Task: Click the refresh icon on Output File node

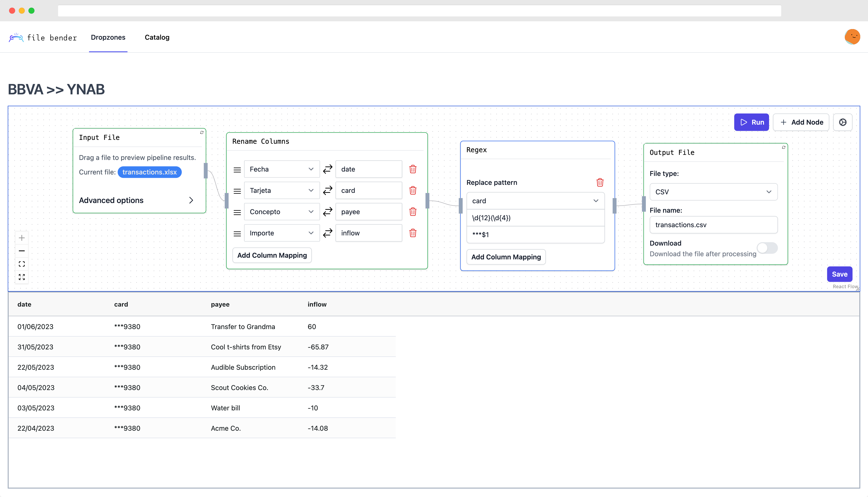Action: [783, 147]
